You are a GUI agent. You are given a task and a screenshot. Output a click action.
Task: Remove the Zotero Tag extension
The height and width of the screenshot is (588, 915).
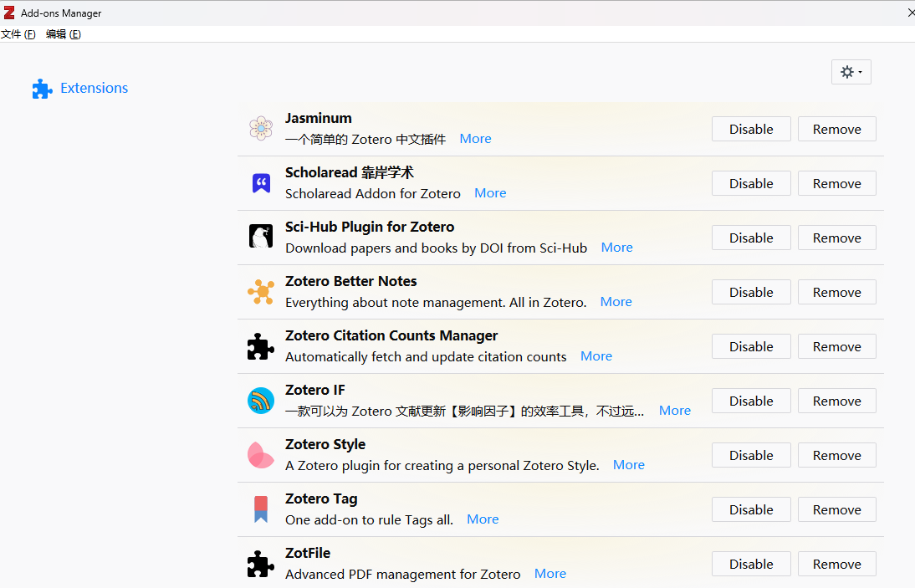tap(837, 509)
